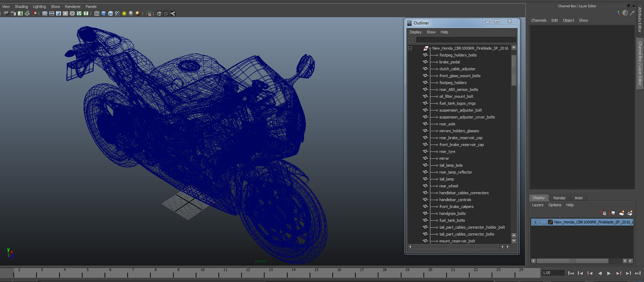
Task: Select rear_tyre in the Outliner
Action: pos(447,152)
